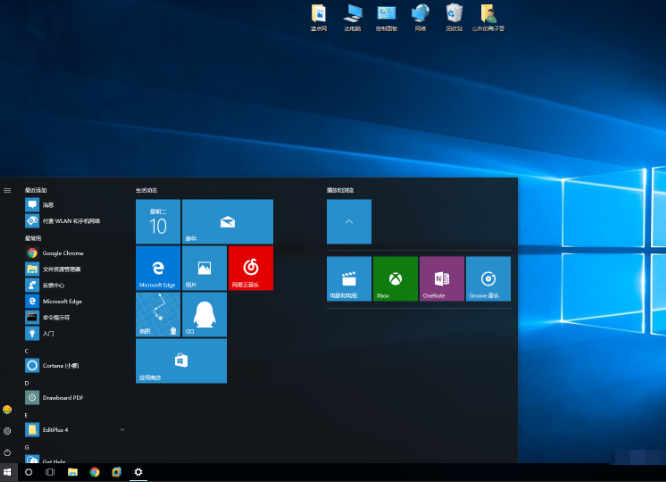Viewport: 666px width, 482px height.
Task: Expand the EditPlus 4 folder chevron
Action: (x=122, y=429)
